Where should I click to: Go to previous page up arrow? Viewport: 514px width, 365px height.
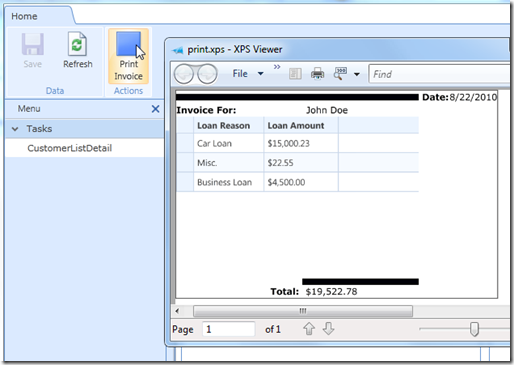pos(309,329)
